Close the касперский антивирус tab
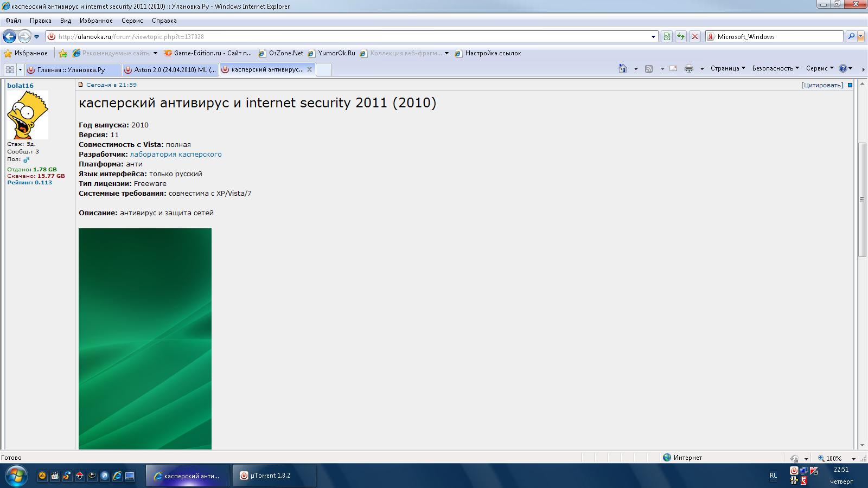 (x=310, y=69)
